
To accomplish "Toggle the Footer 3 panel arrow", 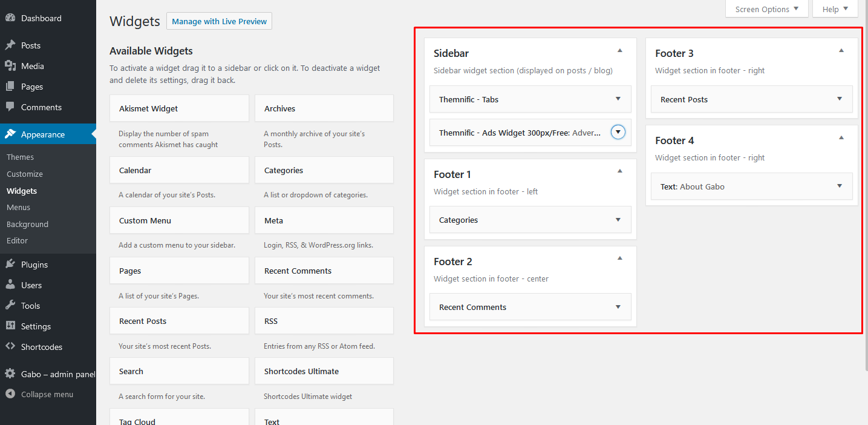I will click(841, 51).
